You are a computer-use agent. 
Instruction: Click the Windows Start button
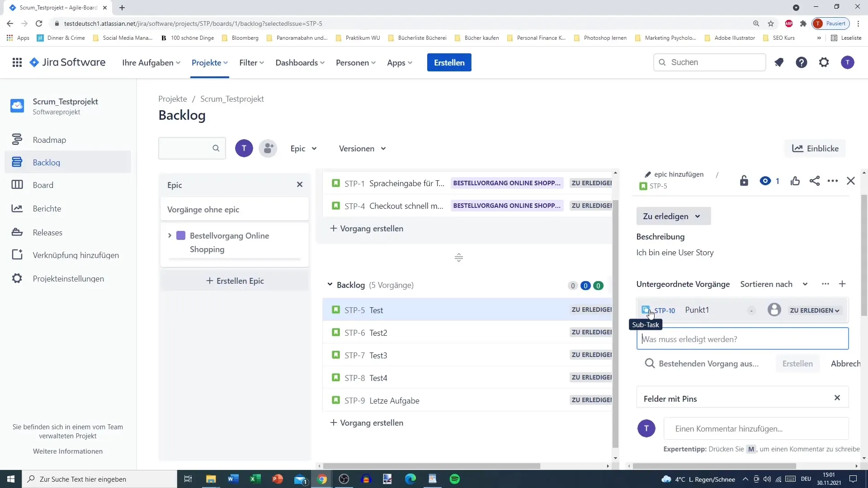point(11,479)
